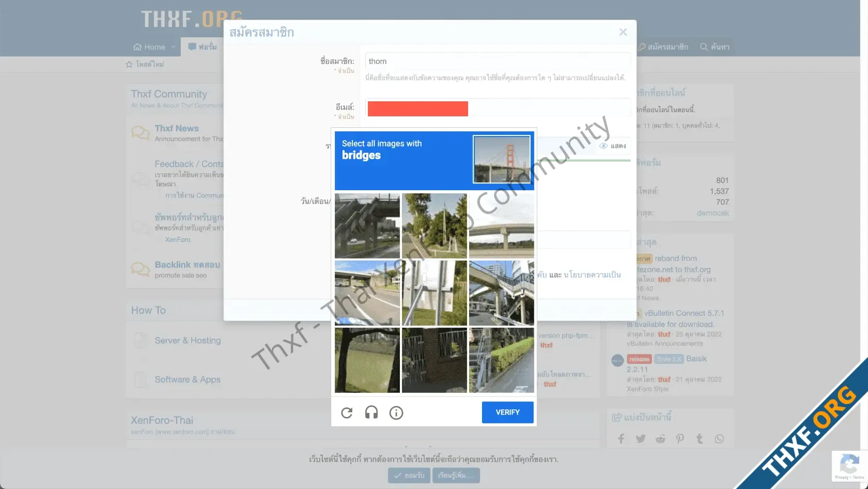The width and height of the screenshot is (868, 489).
Task: Open the Thxf Community category heading
Action: [x=169, y=94]
